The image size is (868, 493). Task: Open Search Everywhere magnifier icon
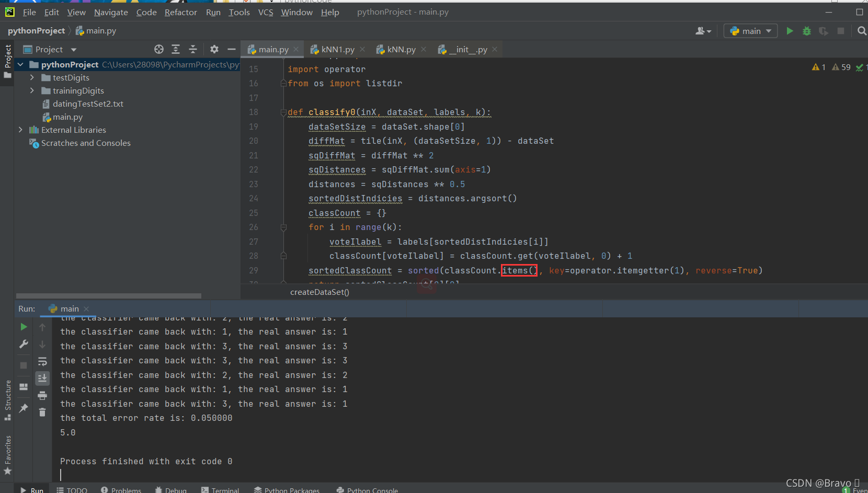coord(862,31)
